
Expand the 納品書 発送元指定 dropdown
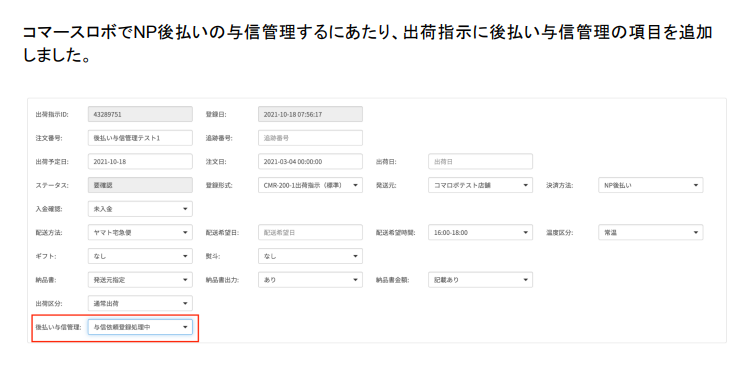(x=140, y=280)
